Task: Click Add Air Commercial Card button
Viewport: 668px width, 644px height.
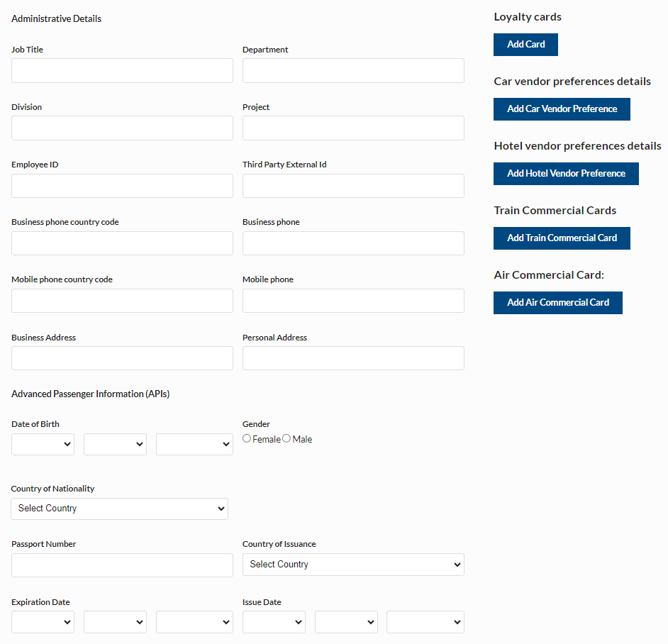Action: click(x=558, y=303)
